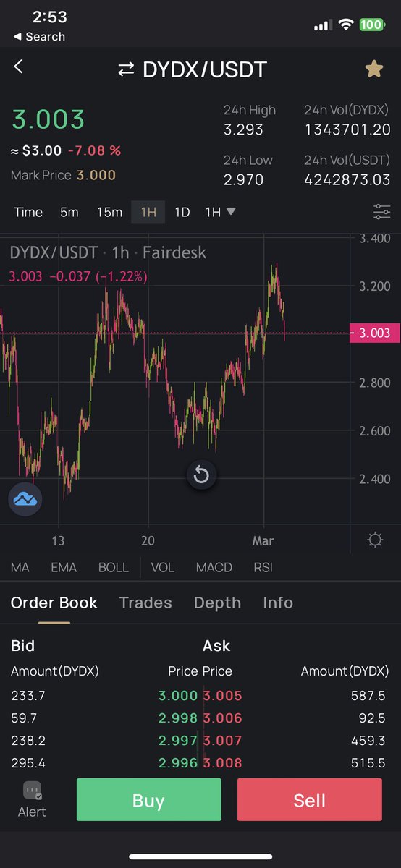The height and width of the screenshot is (868, 401).
Task: Toggle the MA indicator
Action: point(20,568)
